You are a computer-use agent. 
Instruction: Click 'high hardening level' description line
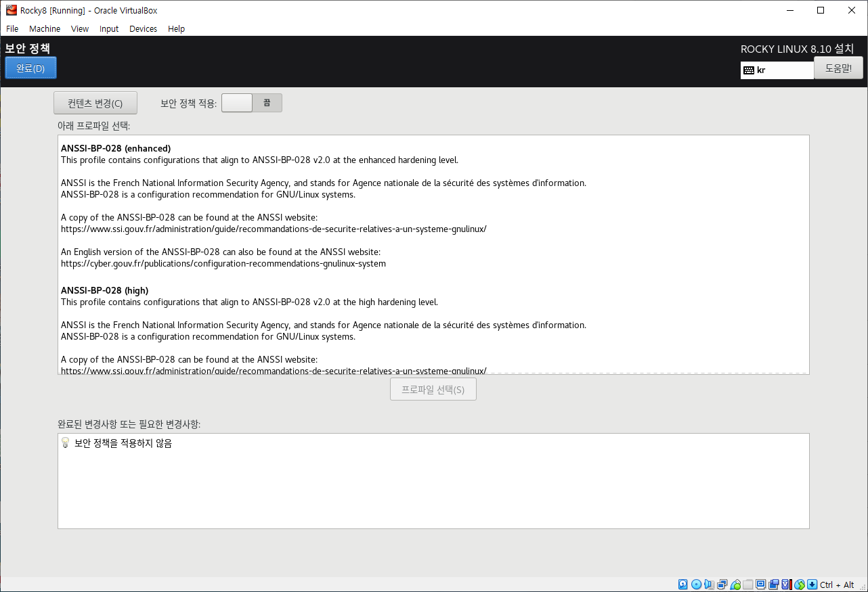[x=250, y=302]
